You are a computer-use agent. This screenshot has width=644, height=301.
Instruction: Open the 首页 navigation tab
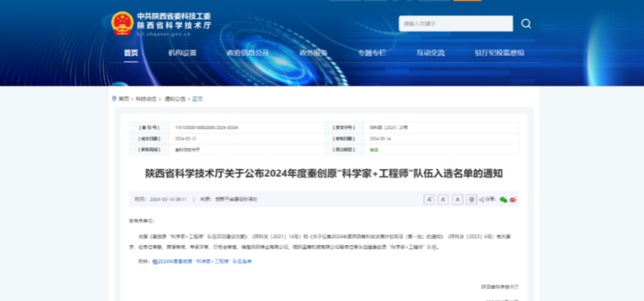(131, 53)
